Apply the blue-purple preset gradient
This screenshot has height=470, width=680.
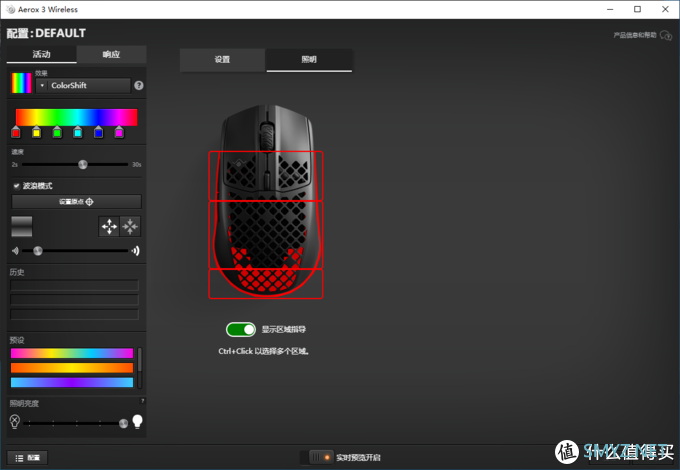pyautogui.click(x=72, y=382)
